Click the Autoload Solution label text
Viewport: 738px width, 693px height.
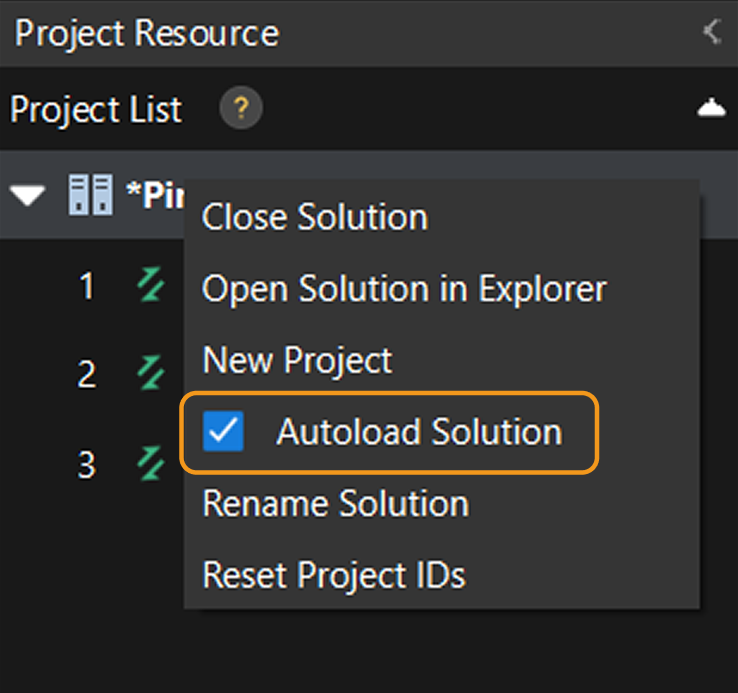coord(419,432)
